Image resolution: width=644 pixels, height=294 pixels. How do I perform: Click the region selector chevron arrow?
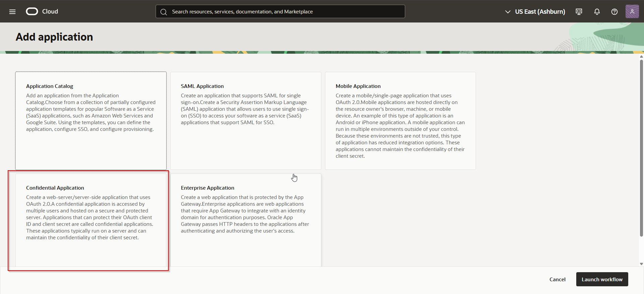(x=508, y=12)
